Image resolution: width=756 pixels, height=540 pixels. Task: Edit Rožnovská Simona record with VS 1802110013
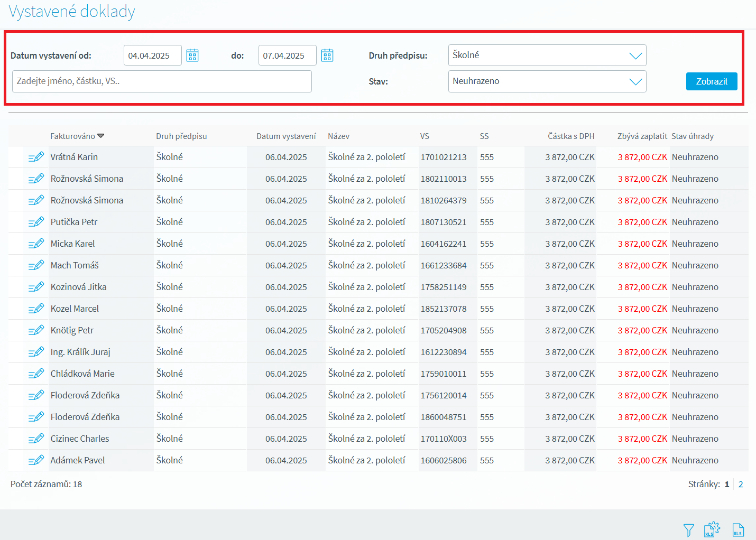pos(36,179)
